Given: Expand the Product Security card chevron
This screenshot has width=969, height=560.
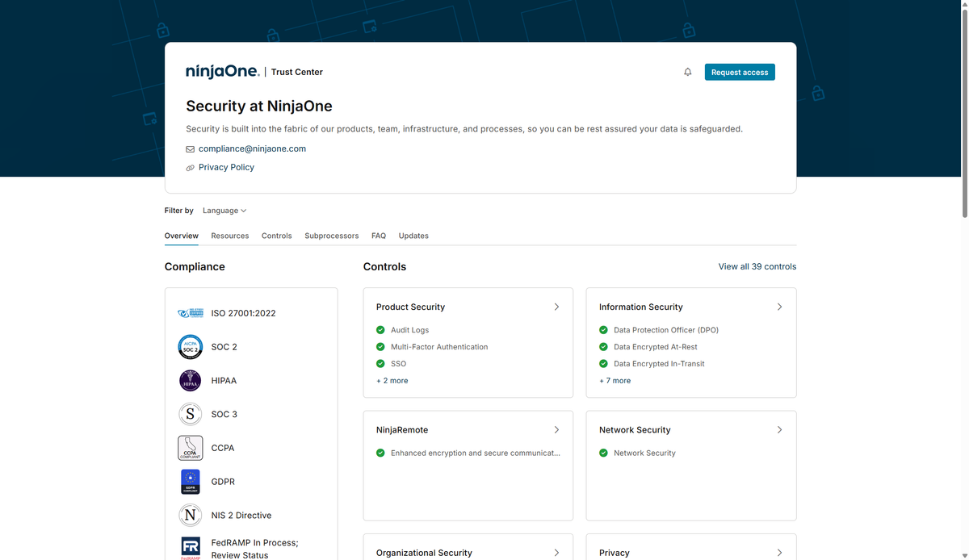Looking at the screenshot, I should pos(556,307).
